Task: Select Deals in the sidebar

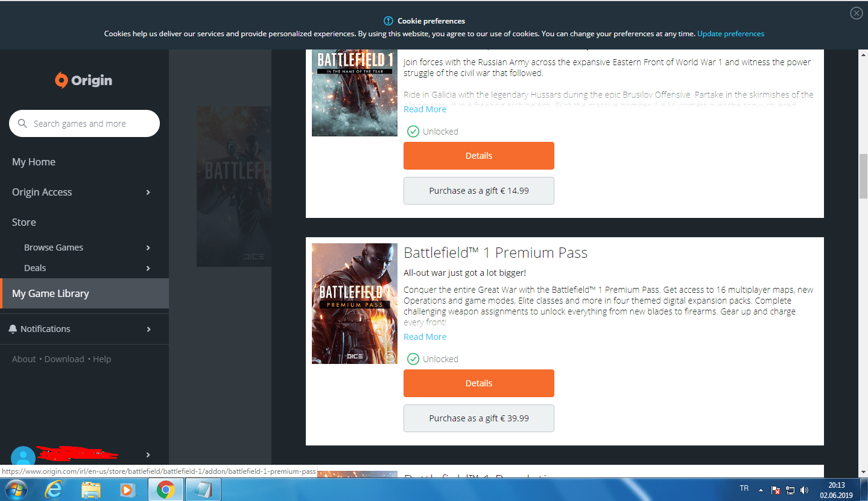Action: coord(35,268)
